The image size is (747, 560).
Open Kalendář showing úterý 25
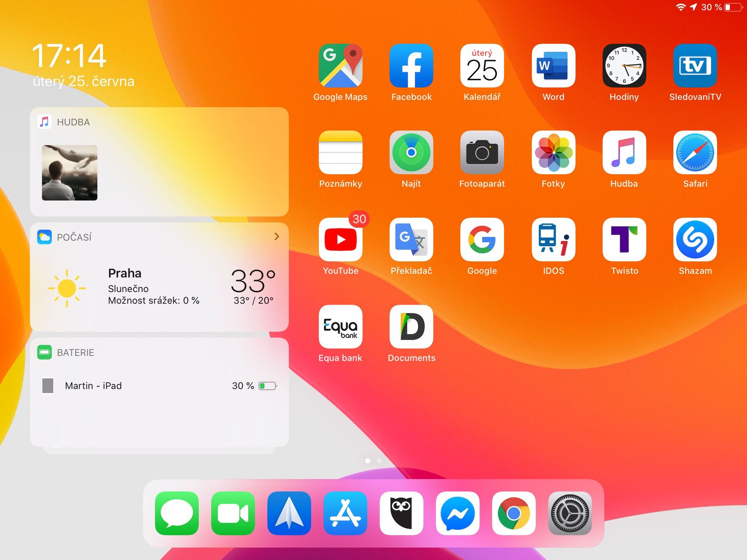(x=482, y=66)
